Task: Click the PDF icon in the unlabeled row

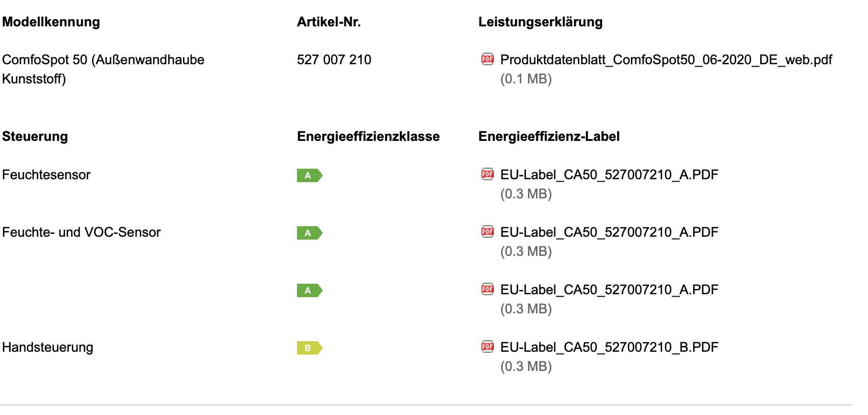Action: [x=487, y=289]
